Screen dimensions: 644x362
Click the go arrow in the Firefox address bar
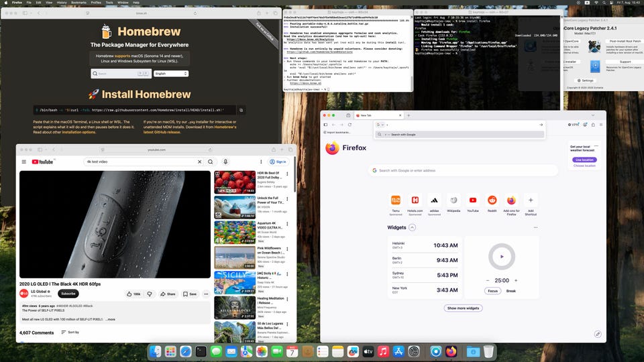click(541, 125)
